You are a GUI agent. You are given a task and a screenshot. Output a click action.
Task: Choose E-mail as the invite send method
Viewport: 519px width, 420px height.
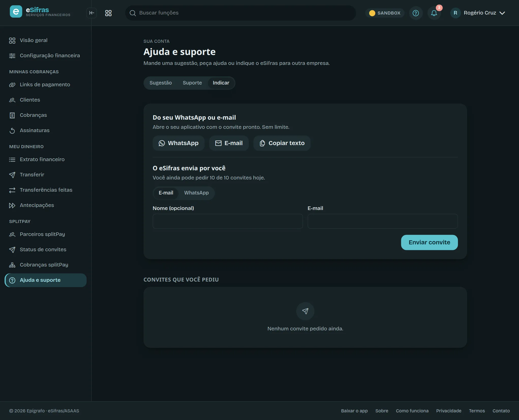click(x=166, y=193)
